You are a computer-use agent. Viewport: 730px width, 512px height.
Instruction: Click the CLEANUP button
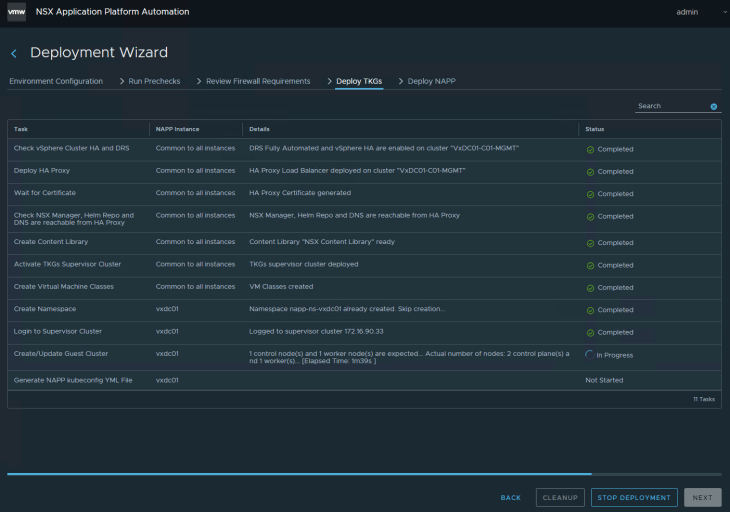pyautogui.click(x=560, y=497)
